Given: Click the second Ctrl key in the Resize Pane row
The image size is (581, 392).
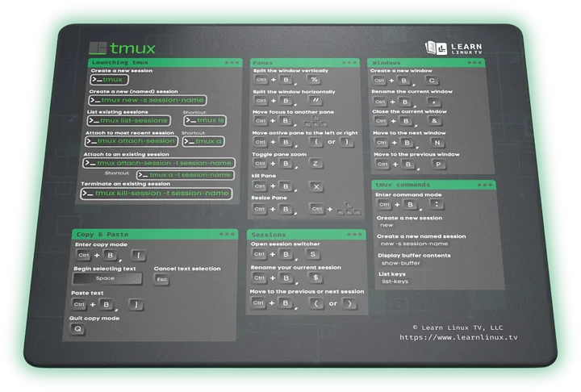Looking at the screenshot, I should (317, 209).
